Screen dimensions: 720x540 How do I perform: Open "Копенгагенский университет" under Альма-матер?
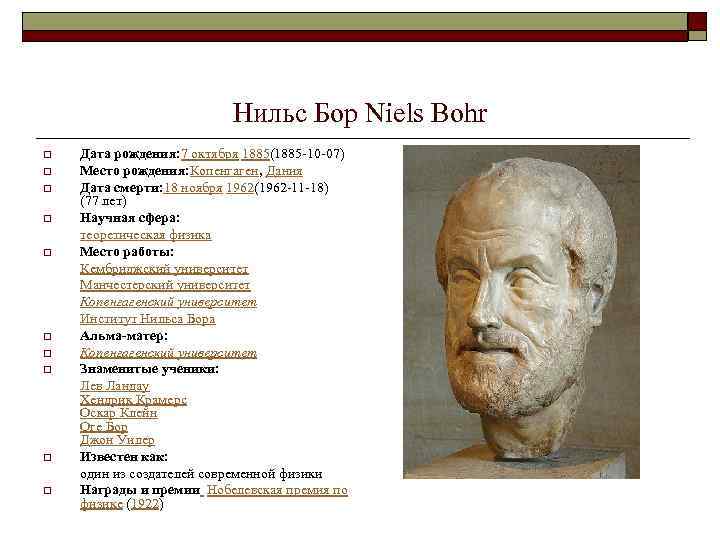169,353
